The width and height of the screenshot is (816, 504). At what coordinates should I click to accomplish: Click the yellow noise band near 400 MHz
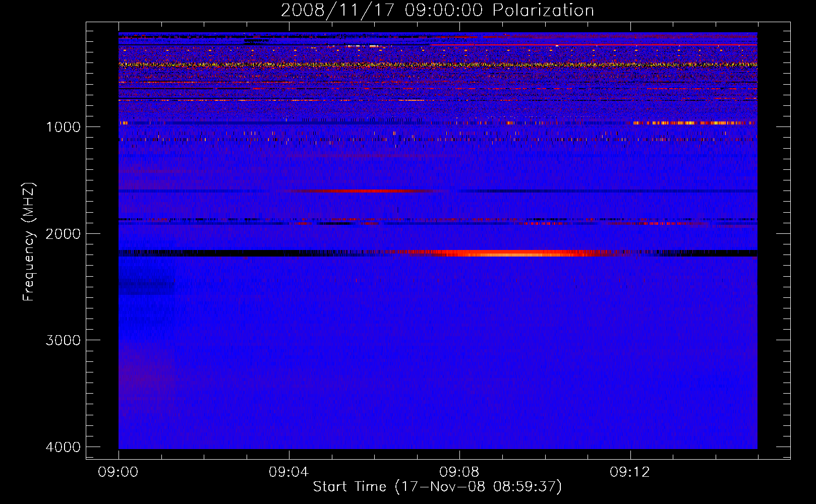tap(438, 65)
